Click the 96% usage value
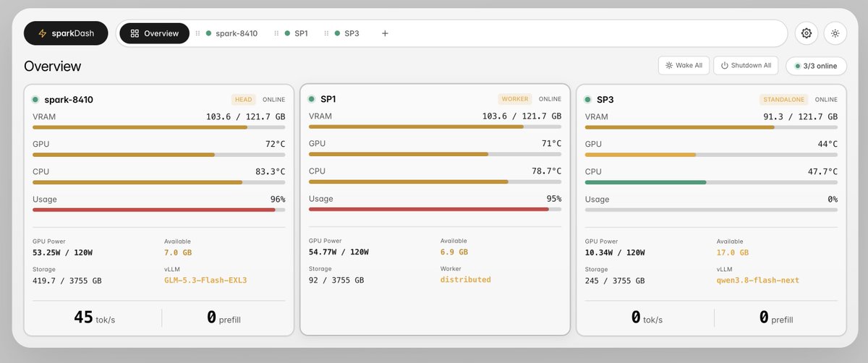Image resolution: width=868 pixels, height=363 pixels. pyautogui.click(x=278, y=199)
